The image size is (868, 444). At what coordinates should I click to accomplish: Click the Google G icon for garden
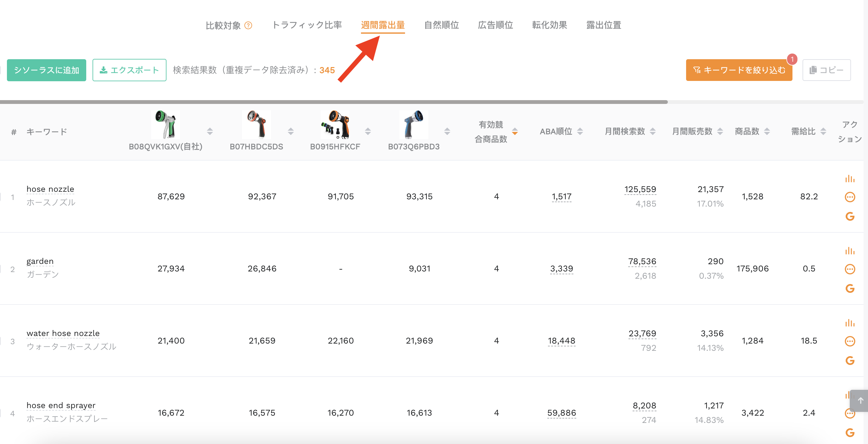pyautogui.click(x=850, y=288)
